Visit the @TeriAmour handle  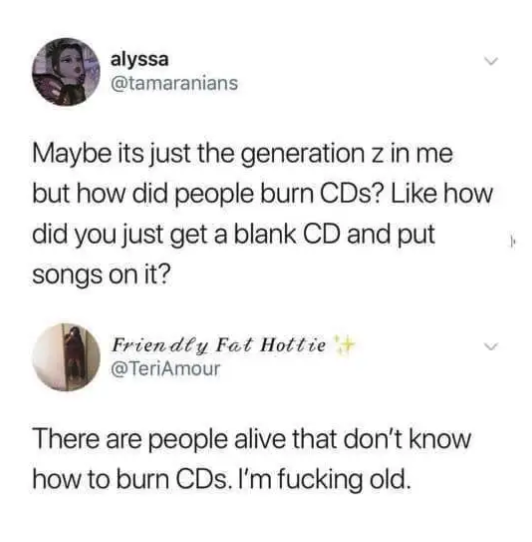point(165,368)
